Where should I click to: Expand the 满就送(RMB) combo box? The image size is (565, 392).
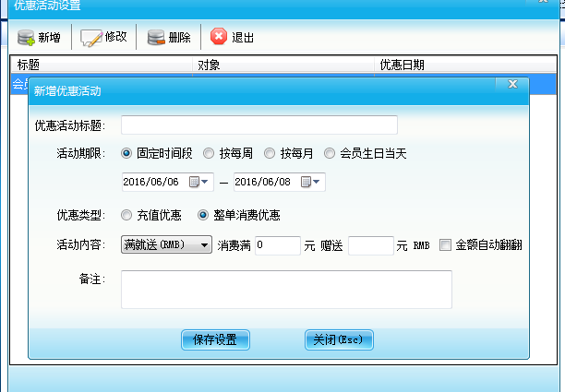(166, 245)
